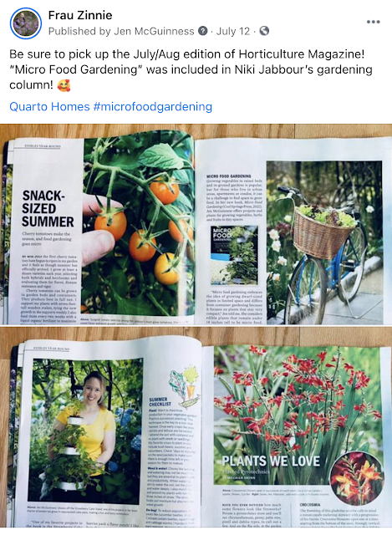392x535 pixels.
Task: Open the Frau Zinnie page name
Action: click(x=80, y=15)
